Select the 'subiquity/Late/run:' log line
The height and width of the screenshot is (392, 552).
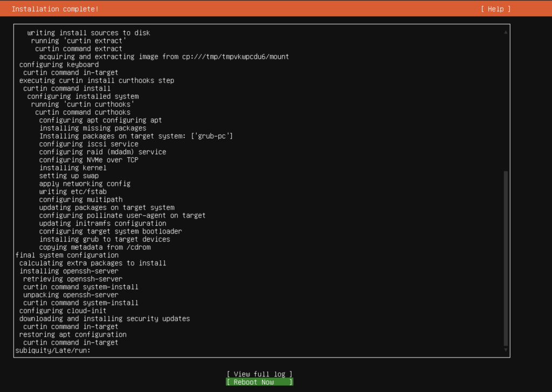53,350
